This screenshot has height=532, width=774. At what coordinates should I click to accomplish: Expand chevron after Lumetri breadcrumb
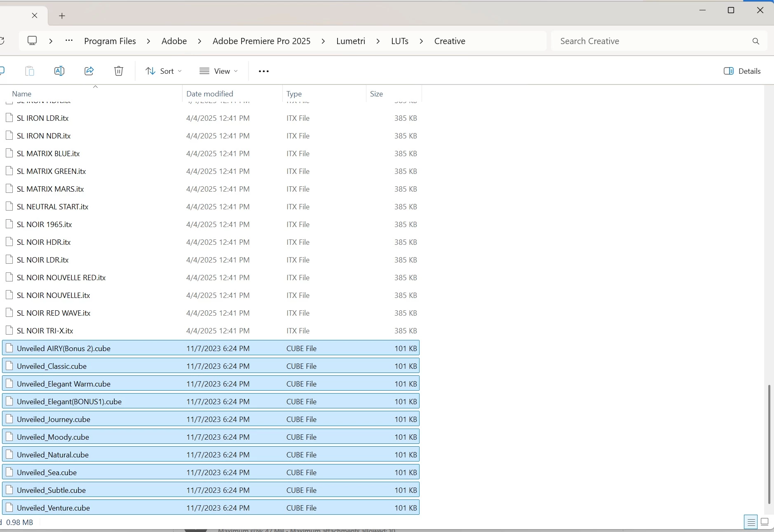[378, 41]
